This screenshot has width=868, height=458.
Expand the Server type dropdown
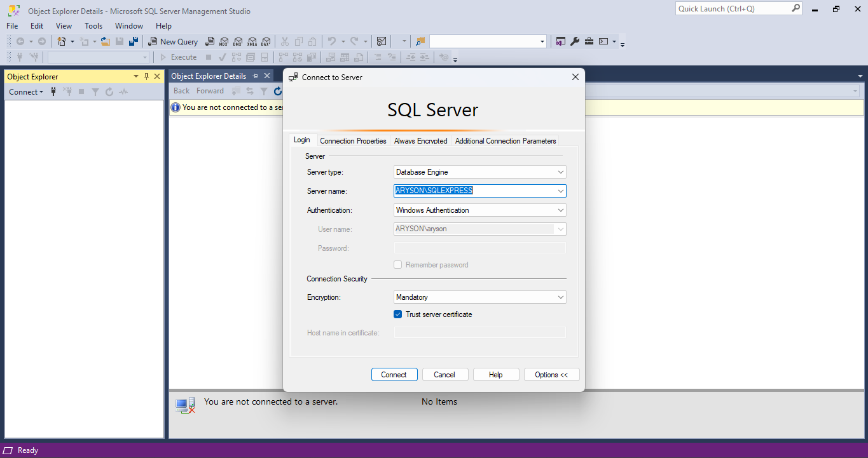pyautogui.click(x=560, y=172)
